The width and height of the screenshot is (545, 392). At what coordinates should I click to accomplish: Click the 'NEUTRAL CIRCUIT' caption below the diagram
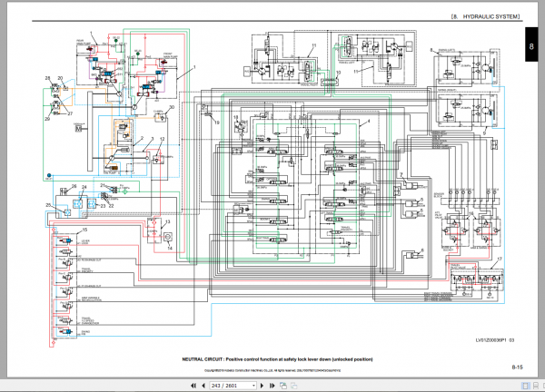coord(277,359)
